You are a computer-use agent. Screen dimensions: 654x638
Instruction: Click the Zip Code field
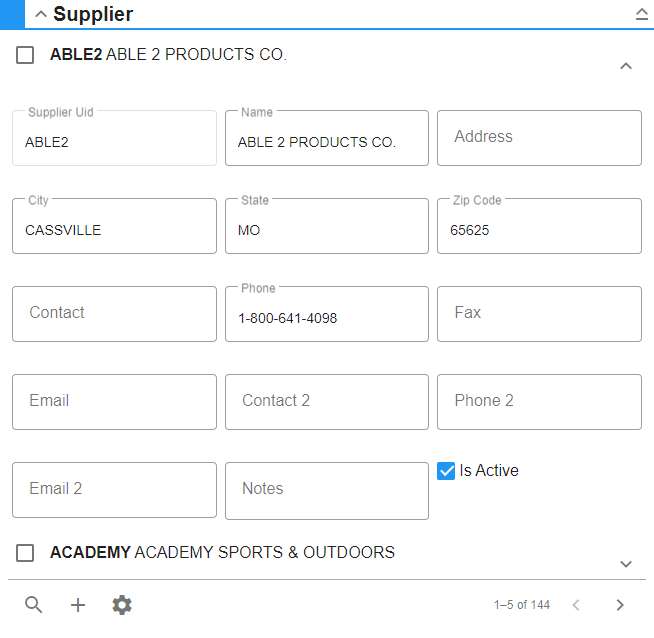[x=539, y=226]
